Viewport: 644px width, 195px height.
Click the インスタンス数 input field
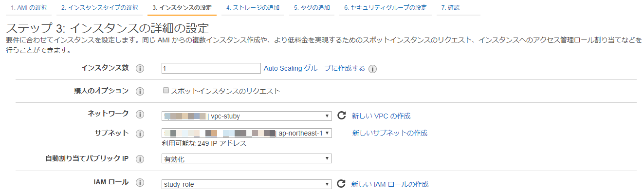pos(211,69)
